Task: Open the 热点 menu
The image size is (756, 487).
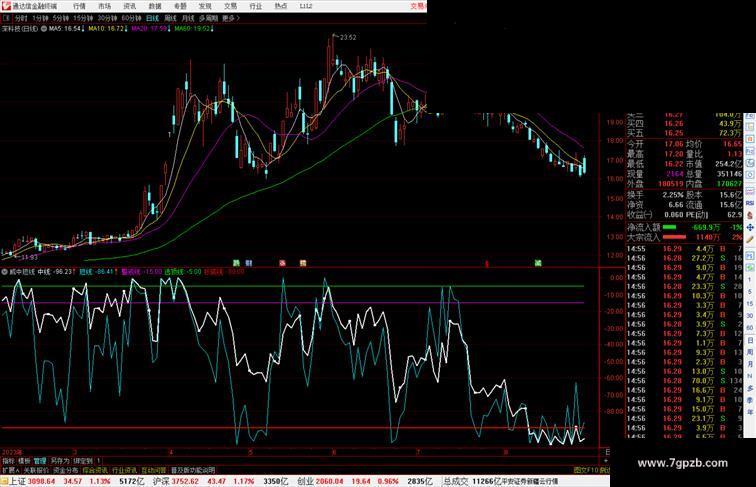Action: coord(280,6)
